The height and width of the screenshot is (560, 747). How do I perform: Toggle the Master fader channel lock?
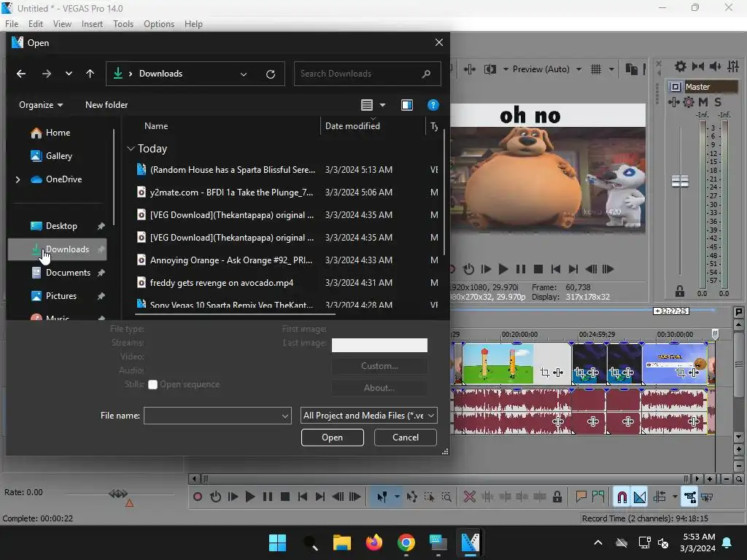[x=680, y=290]
